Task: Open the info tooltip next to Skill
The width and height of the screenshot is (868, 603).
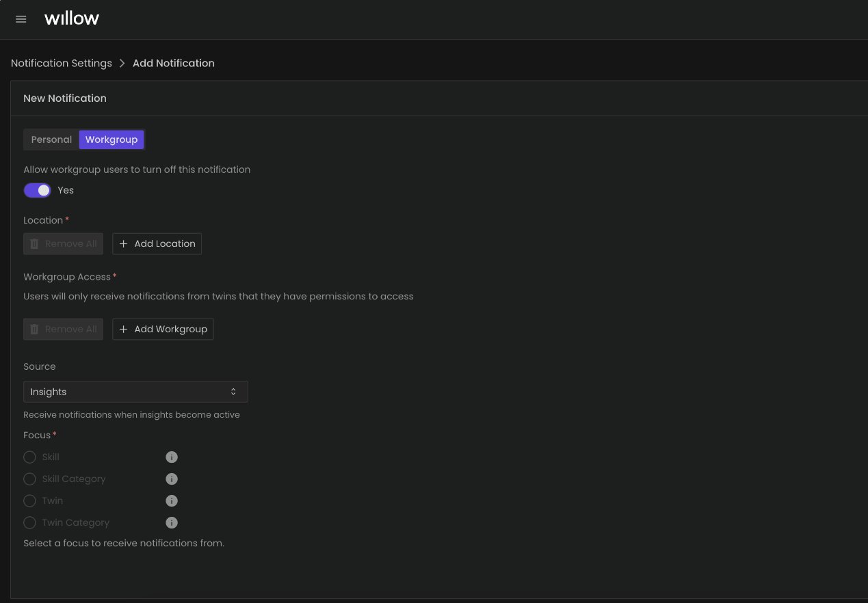Action: [172, 457]
